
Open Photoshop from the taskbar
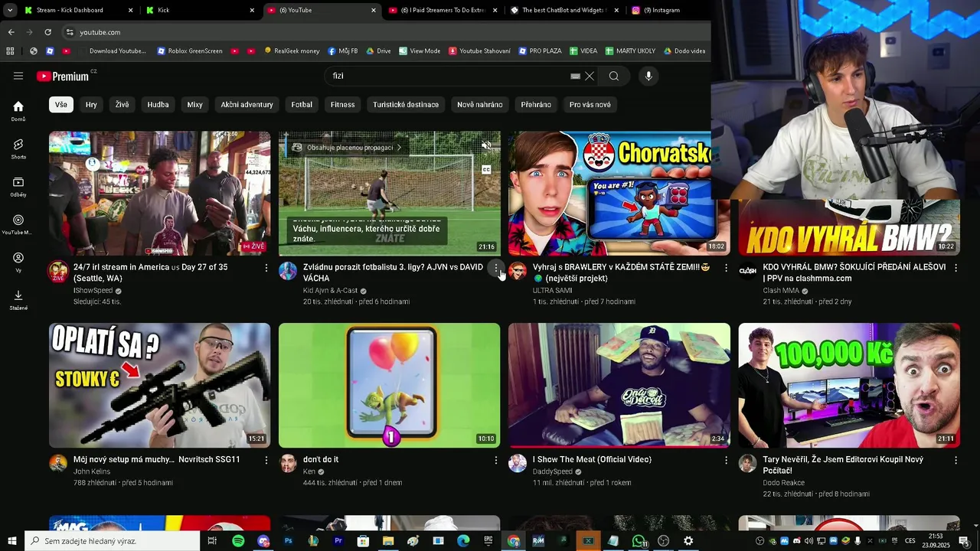pyautogui.click(x=289, y=541)
